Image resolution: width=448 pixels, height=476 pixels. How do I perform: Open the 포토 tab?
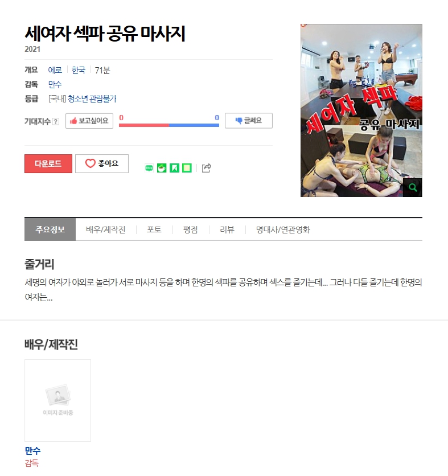(x=154, y=229)
